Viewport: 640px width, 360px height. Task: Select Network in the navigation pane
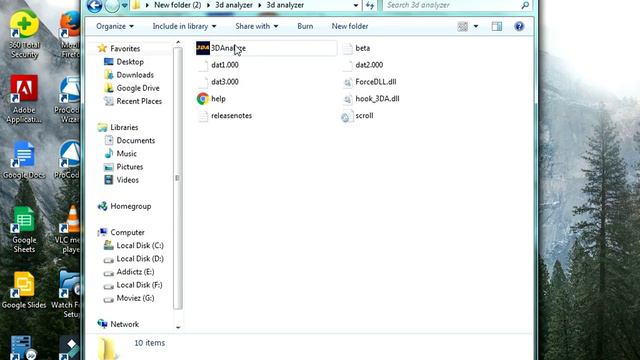pos(124,324)
